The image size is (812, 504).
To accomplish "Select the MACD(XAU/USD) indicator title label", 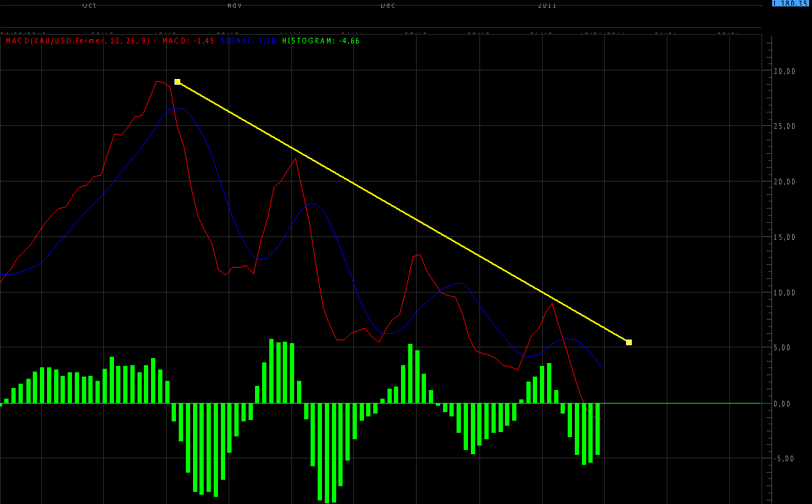I will click(78, 41).
